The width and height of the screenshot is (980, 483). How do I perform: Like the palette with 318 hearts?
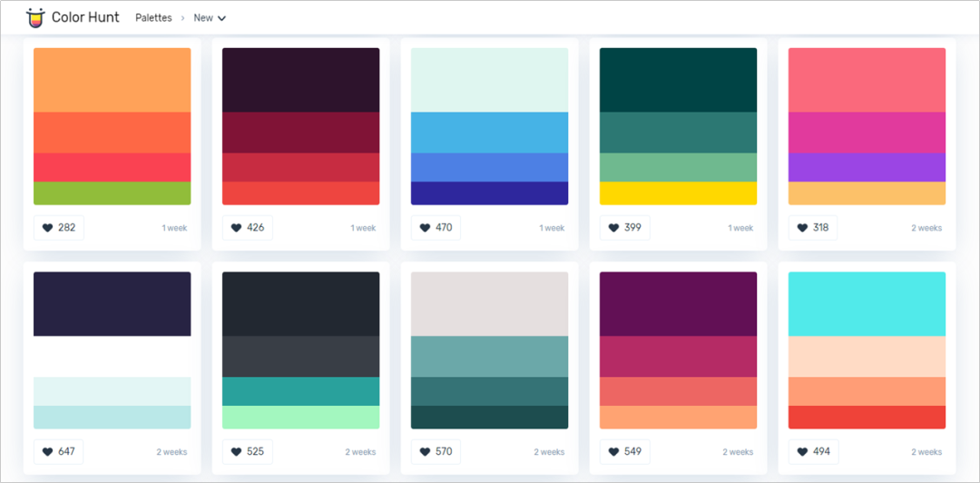pyautogui.click(x=813, y=228)
